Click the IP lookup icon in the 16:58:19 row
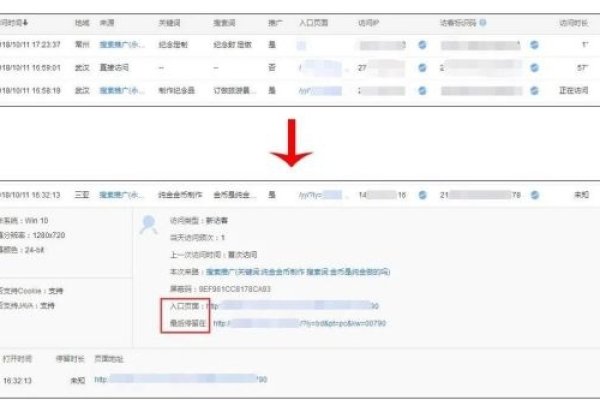Viewport: 600px width, 400px height. [422, 91]
